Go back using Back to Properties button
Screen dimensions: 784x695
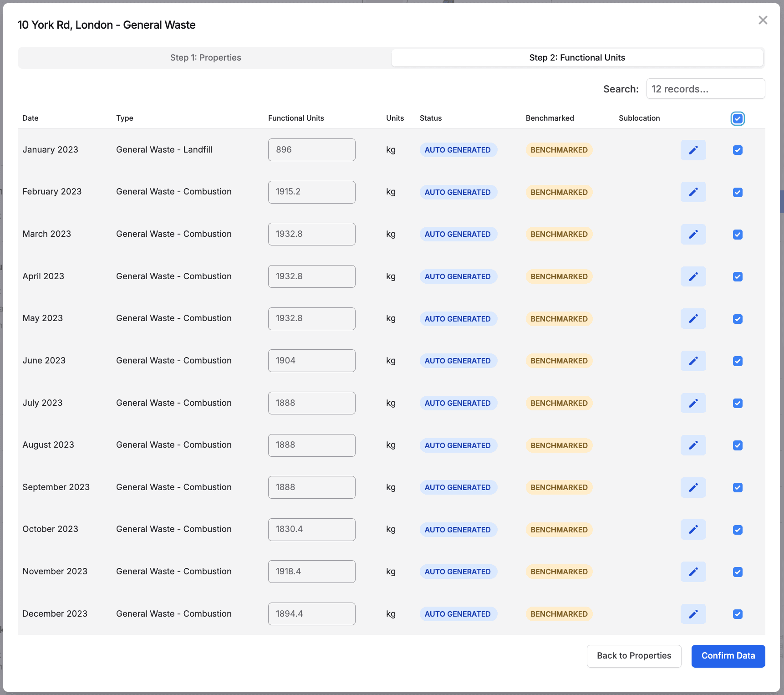[x=634, y=656]
